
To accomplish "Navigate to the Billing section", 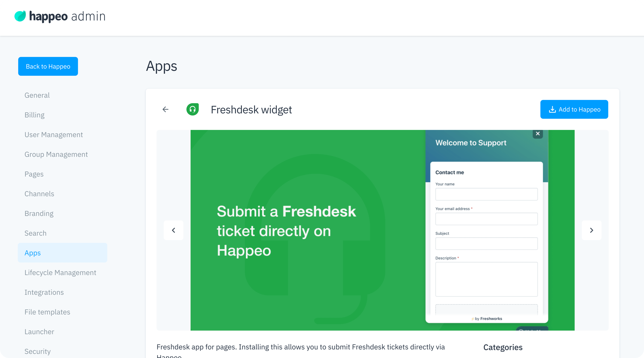I will pos(34,115).
